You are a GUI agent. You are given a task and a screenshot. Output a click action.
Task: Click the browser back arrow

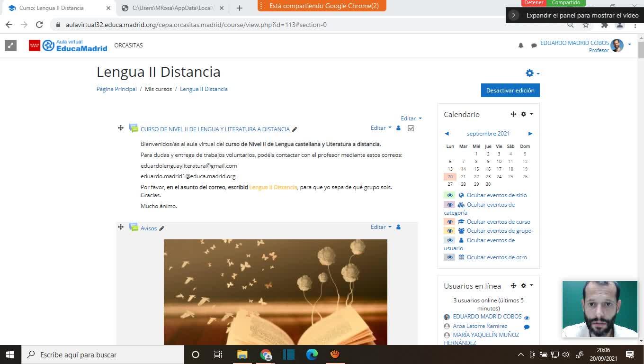coord(9,25)
